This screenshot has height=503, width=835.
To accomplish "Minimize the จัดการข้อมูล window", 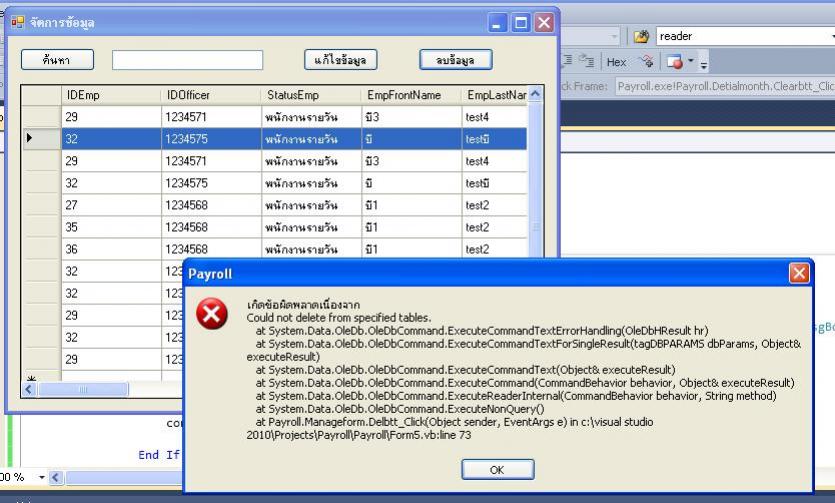I will (x=497, y=23).
